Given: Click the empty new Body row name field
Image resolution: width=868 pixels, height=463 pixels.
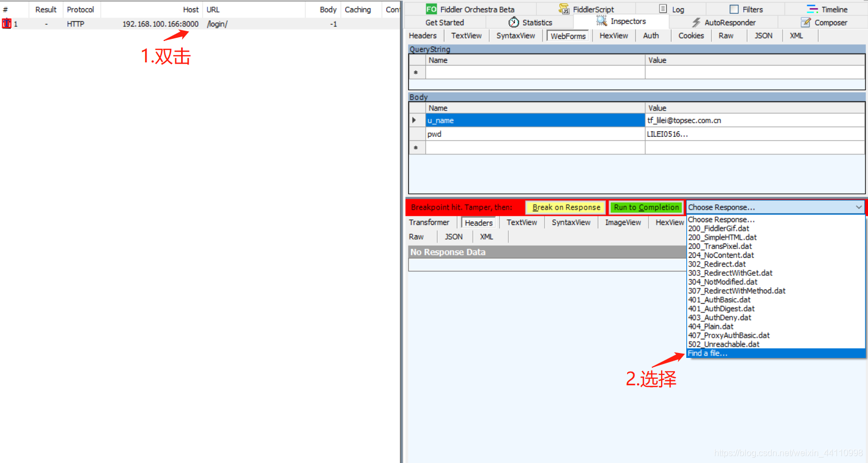Looking at the screenshot, I should coord(535,148).
